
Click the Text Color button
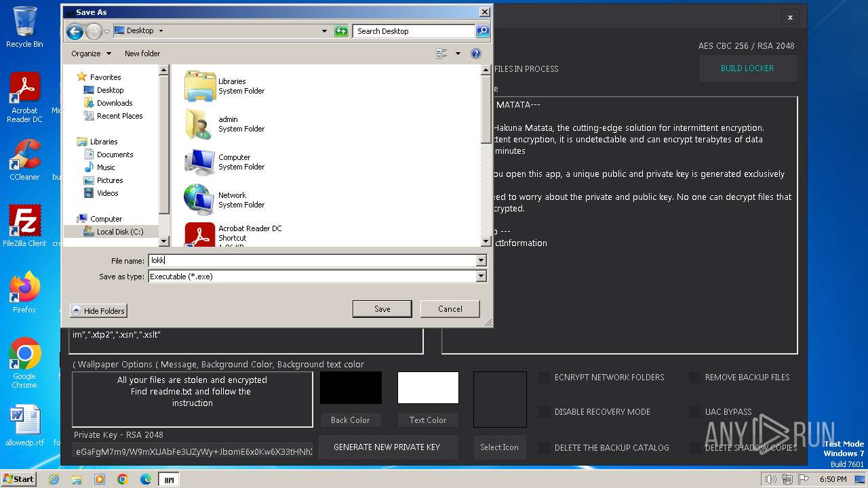pos(428,420)
